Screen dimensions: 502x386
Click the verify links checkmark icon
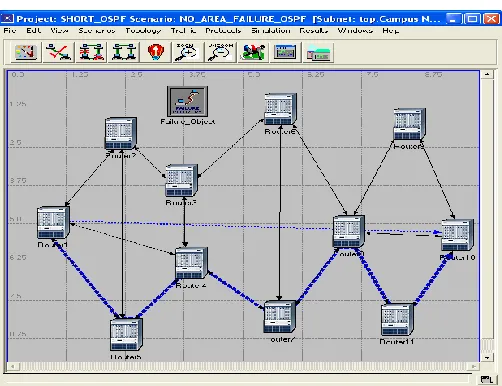tap(59, 52)
